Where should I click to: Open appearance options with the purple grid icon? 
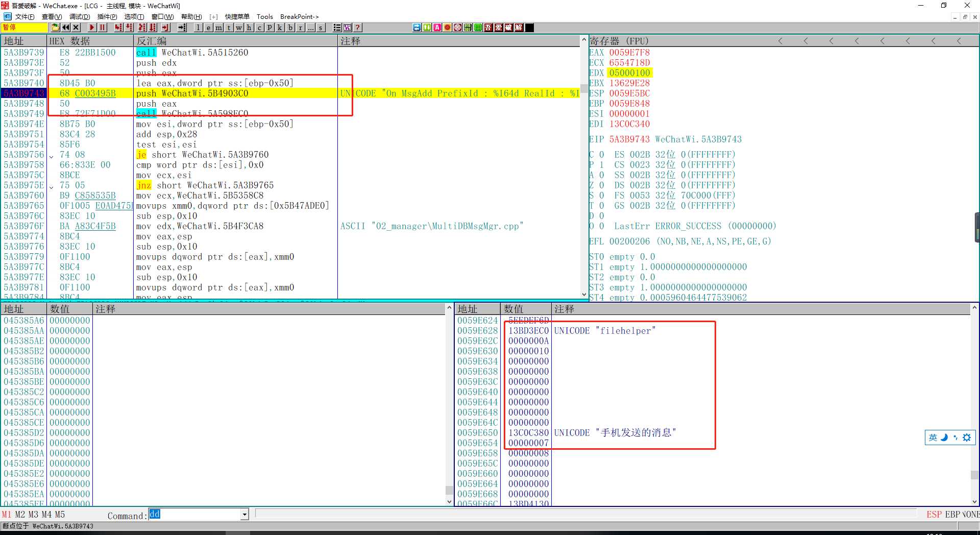click(x=348, y=28)
